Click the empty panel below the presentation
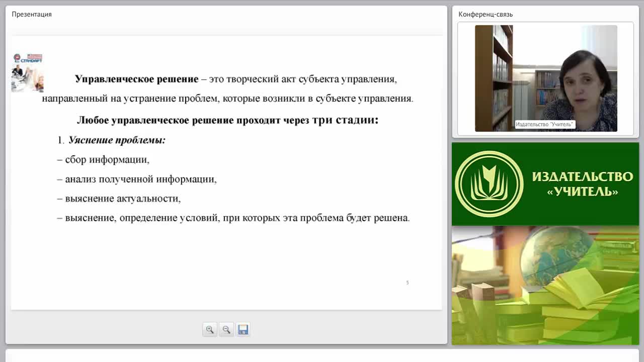The image size is (644, 362). point(322,355)
